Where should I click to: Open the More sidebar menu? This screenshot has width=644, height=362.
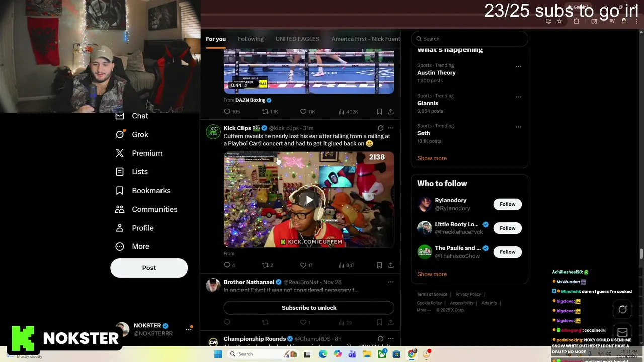pyautogui.click(x=132, y=246)
